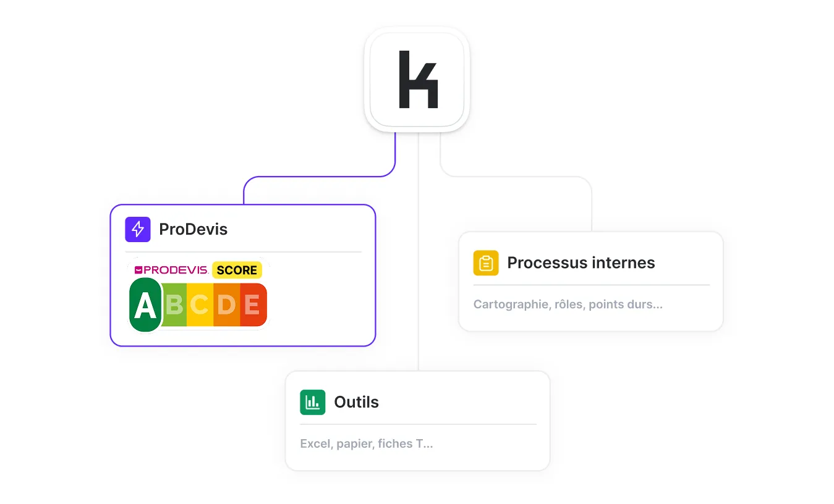
Task: Click text 'Cartographie, rôles, points durs...'
Action: point(568,304)
